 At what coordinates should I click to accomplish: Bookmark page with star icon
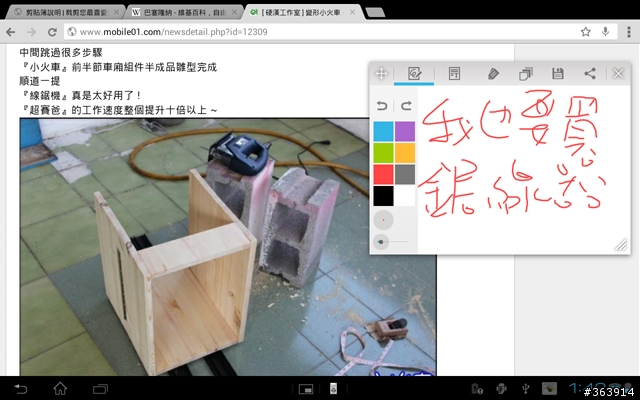[x=586, y=32]
